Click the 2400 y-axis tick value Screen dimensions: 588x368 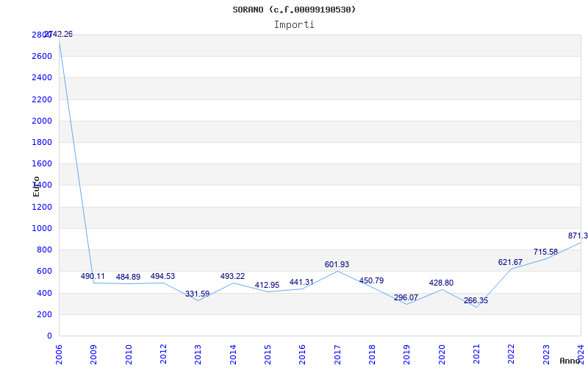42,78
